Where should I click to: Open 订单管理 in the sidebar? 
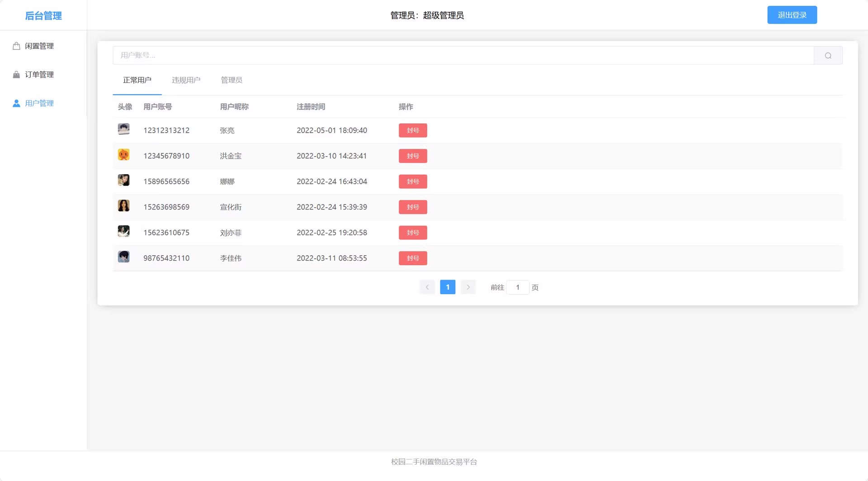39,75
